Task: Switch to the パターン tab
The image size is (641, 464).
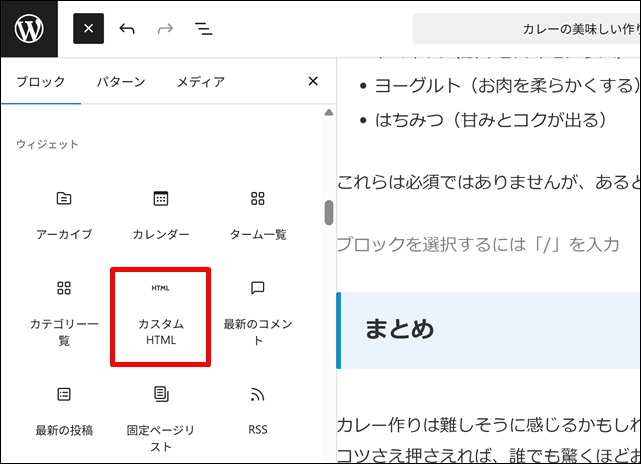Action: point(120,82)
